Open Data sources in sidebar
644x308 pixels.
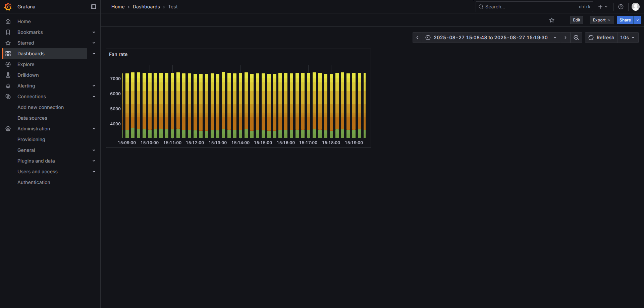click(32, 118)
